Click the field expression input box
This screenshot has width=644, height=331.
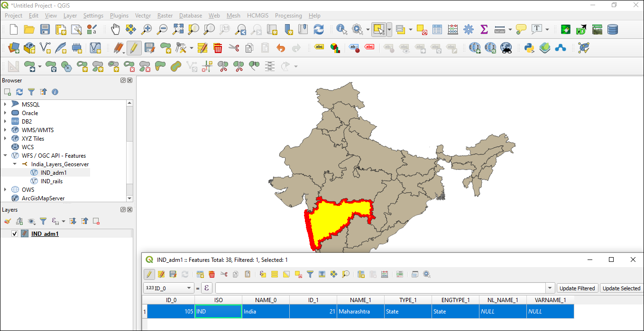click(x=380, y=288)
